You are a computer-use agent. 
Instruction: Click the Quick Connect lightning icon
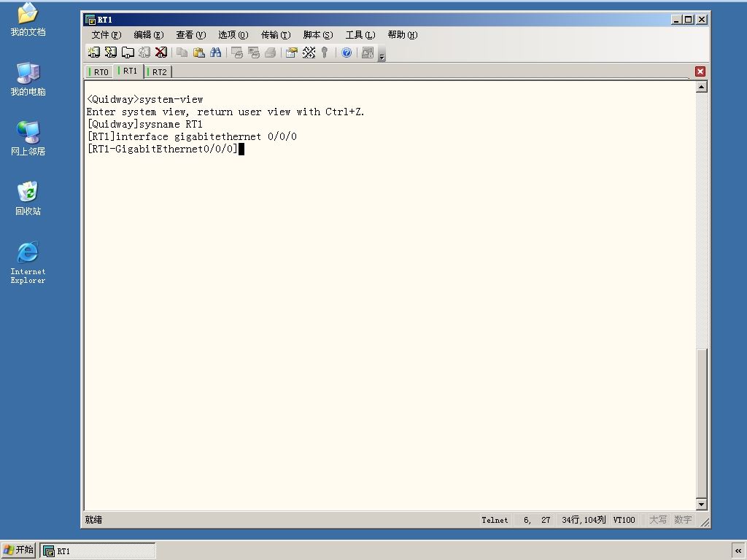(111, 52)
